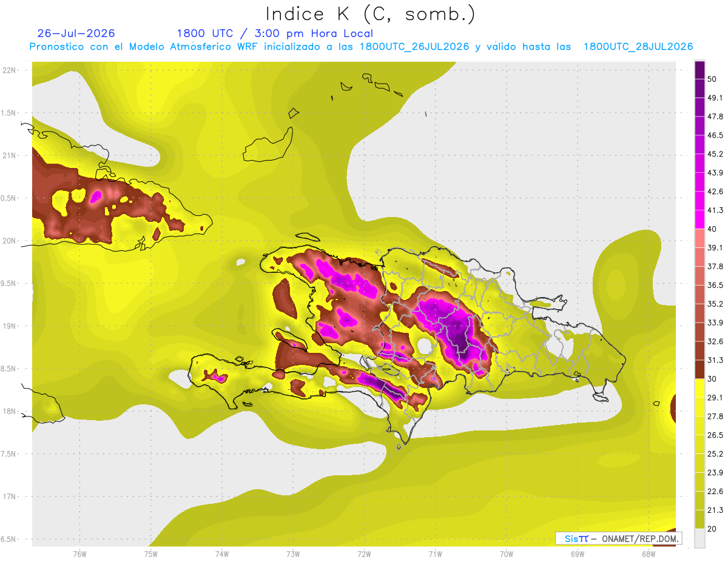Click the legend value "36.5"
Image resolution: width=728 pixels, height=562 pixels.
pos(715,285)
